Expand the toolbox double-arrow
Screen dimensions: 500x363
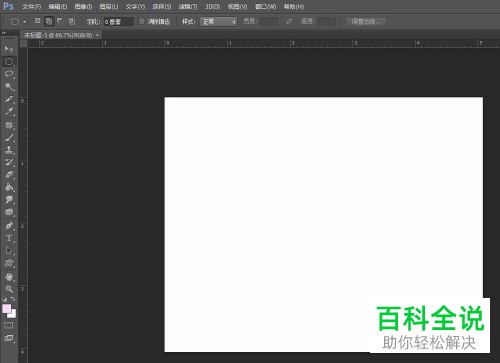tap(4, 33)
